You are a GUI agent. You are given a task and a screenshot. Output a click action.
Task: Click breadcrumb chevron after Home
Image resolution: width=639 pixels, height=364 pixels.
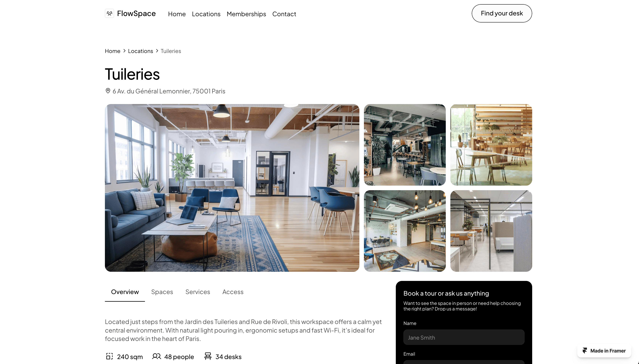point(124,51)
